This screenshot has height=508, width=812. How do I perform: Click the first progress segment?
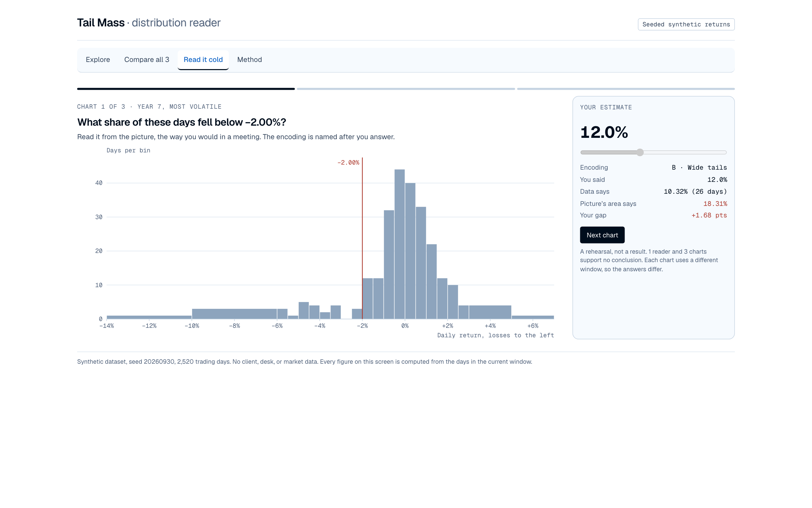186,89
